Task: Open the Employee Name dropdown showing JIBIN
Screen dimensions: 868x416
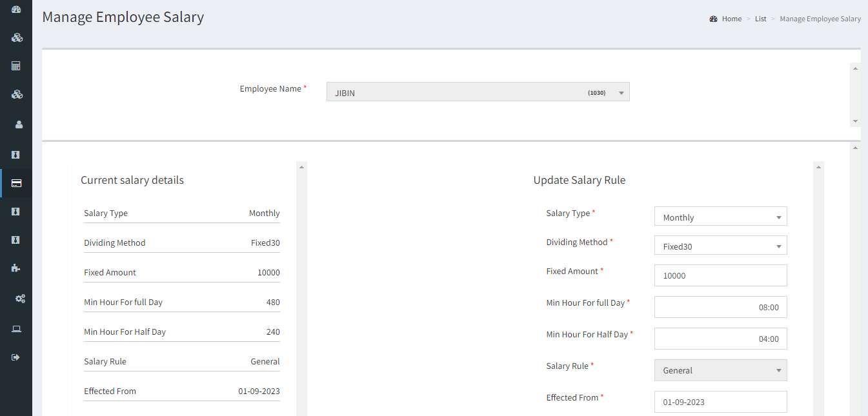Action: point(478,92)
